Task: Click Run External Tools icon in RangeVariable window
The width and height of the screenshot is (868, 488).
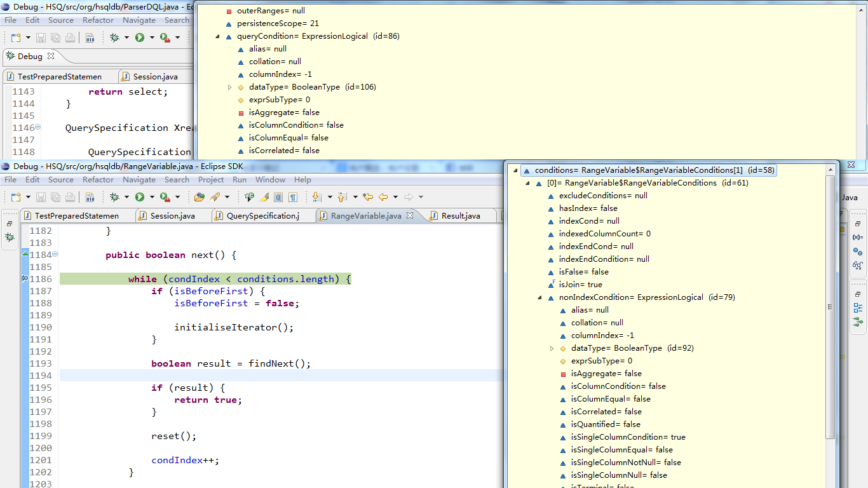Action: pyautogui.click(x=165, y=197)
